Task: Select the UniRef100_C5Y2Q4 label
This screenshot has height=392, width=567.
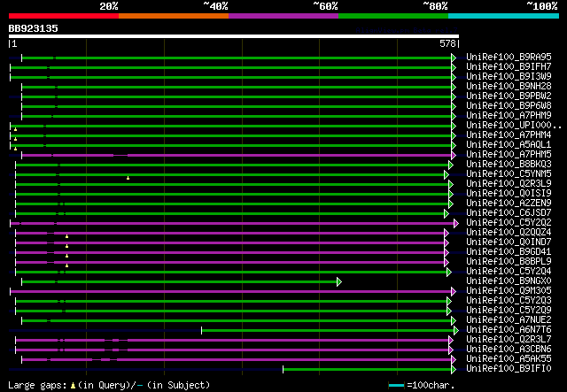Action: click(x=509, y=271)
